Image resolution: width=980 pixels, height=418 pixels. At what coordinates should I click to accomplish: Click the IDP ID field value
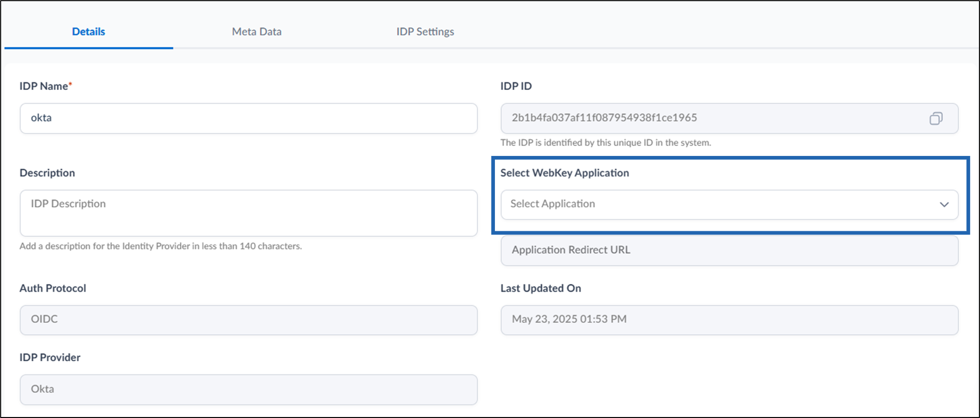click(729, 118)
